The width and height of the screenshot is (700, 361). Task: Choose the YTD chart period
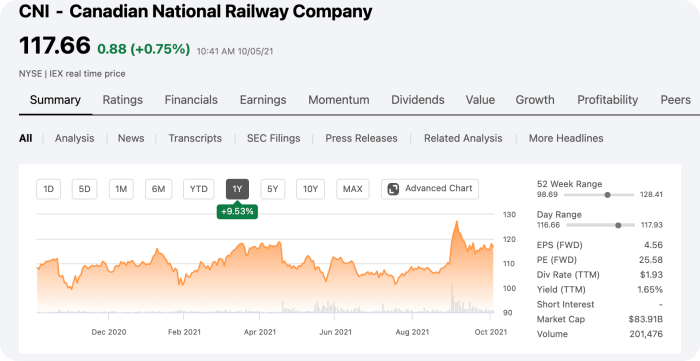point(199,189)
